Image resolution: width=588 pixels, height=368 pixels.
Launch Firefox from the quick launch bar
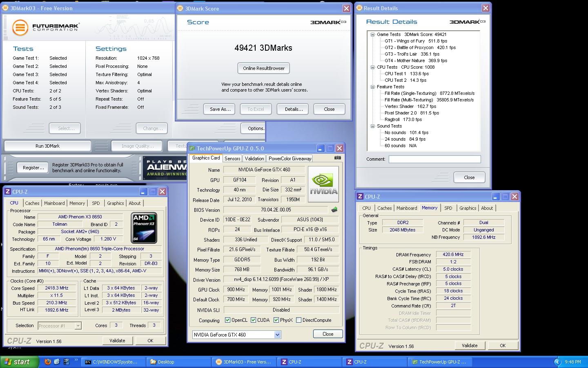48,362
